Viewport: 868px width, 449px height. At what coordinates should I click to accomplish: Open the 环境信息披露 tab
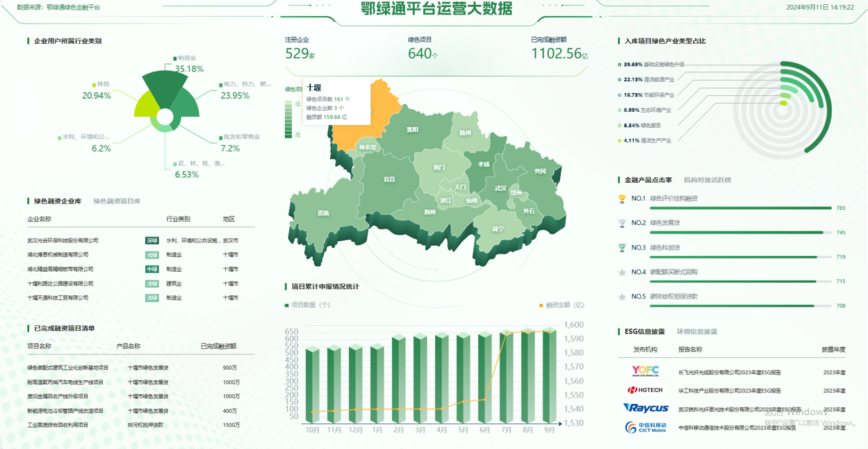click(697, 332)
